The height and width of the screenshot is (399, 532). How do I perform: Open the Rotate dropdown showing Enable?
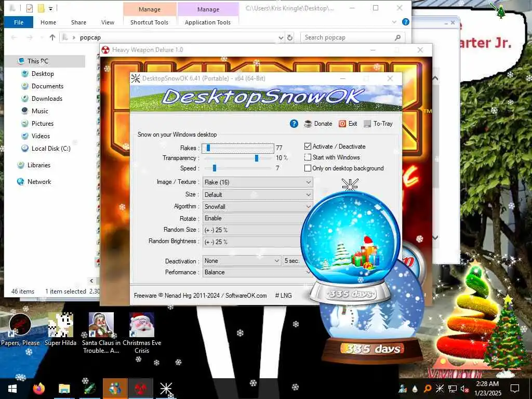(253, 218)
